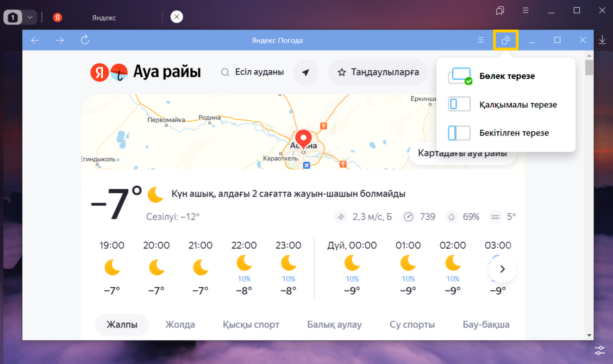Expand the tab counter dropdown arrow
Screen dimensions: 613x364
click(30, 18)
